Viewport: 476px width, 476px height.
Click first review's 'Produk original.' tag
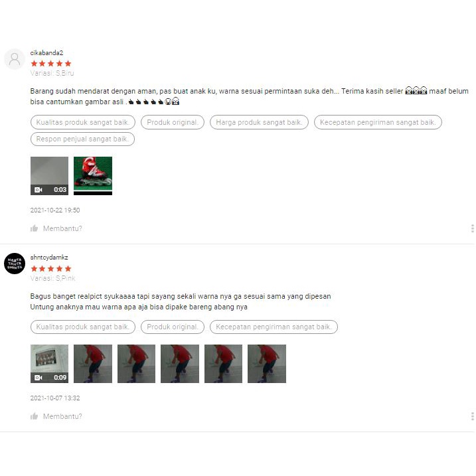[x=173, y=122]
